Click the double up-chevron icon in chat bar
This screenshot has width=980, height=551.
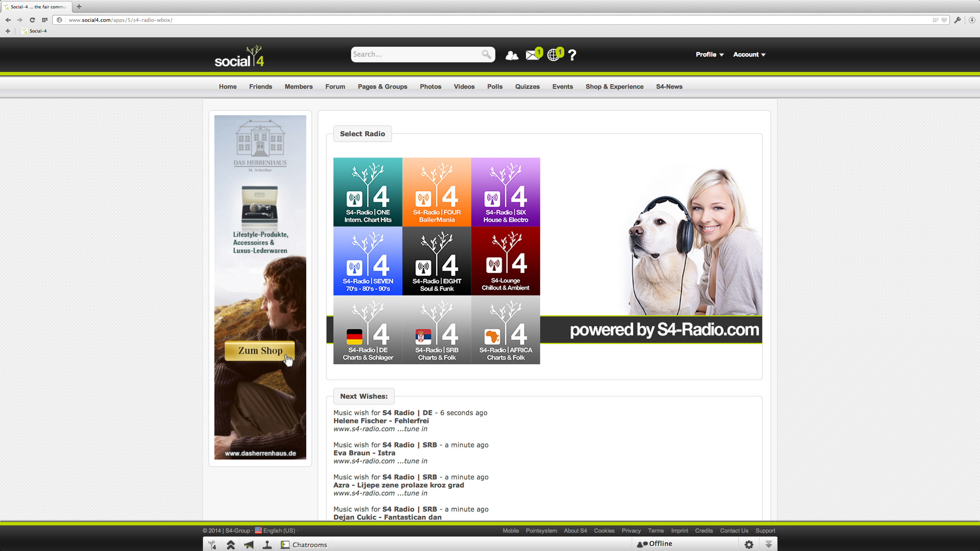(x=230, y=544)
